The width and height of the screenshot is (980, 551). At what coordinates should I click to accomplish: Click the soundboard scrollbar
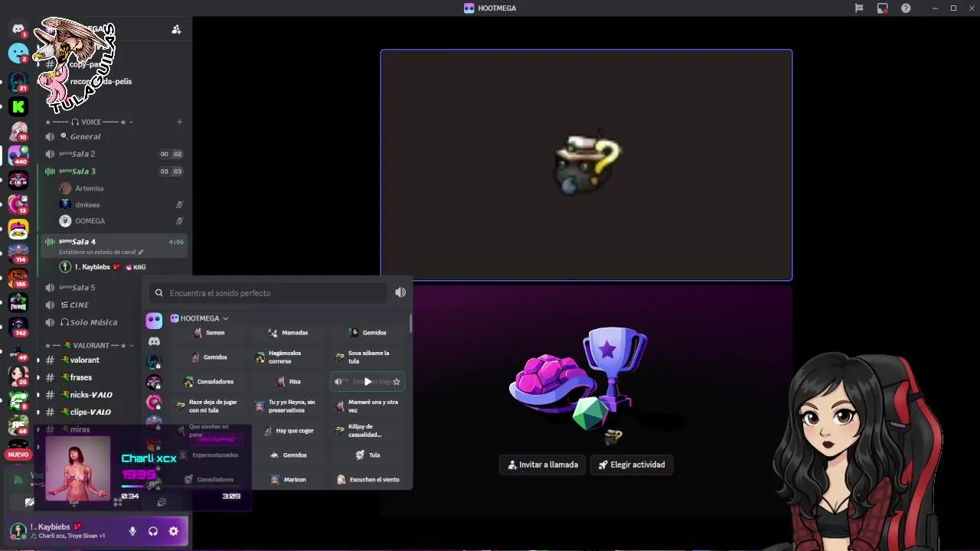pyautogui.click(x=411, y=323)
